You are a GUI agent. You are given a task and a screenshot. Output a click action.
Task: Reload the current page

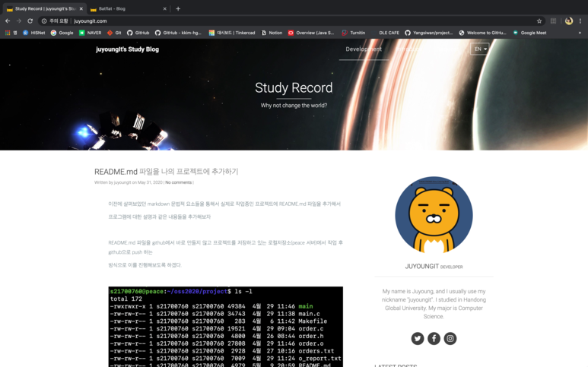point(30,21)
